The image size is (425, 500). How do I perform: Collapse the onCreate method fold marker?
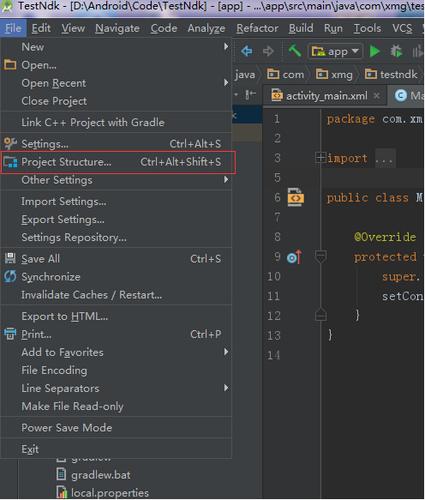(320, 257)
